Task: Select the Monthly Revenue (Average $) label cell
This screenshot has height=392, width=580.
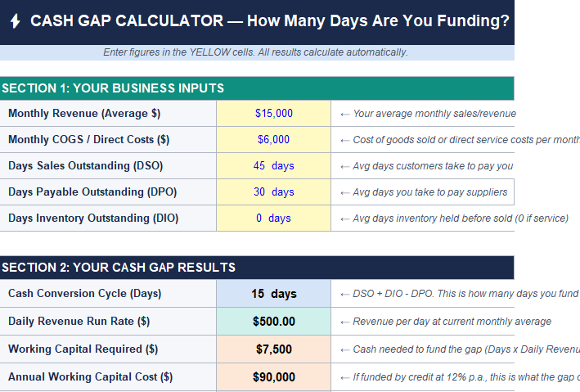Action: (84, 114)
